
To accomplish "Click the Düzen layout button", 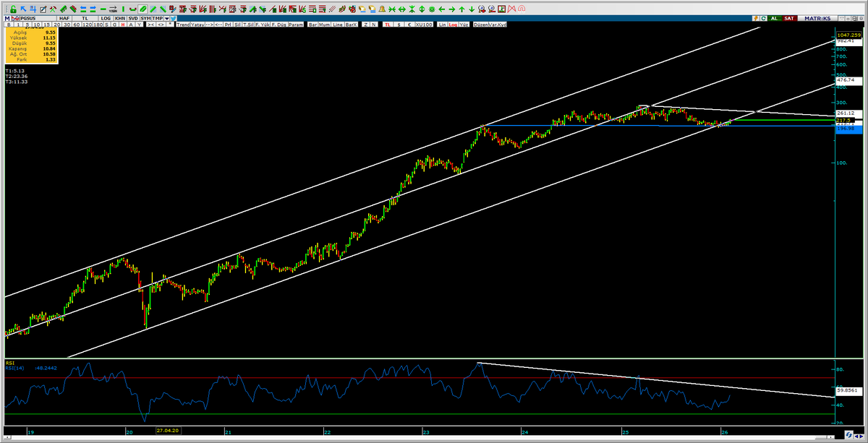I will 480,25.
